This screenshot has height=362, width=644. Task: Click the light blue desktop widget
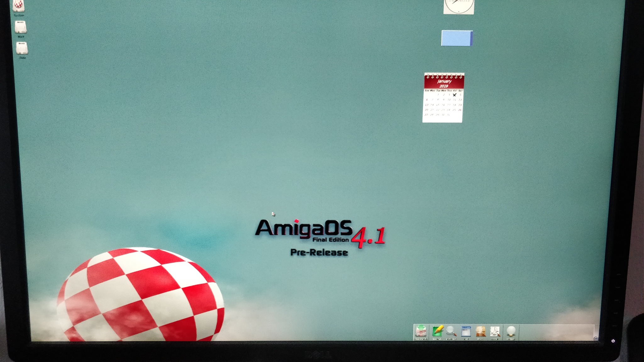(455, 38)
